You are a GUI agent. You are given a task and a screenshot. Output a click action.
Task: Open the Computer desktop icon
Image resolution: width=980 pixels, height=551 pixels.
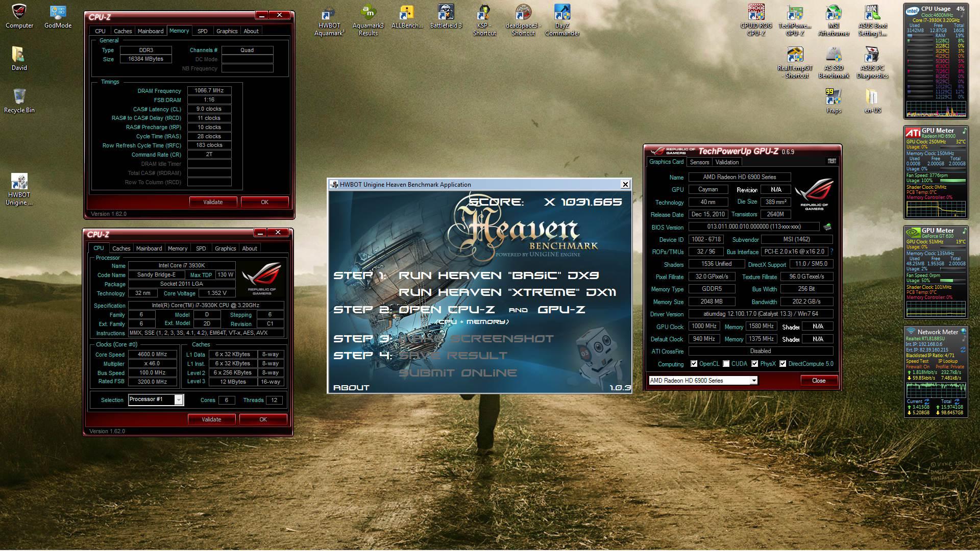coord(19,16)
